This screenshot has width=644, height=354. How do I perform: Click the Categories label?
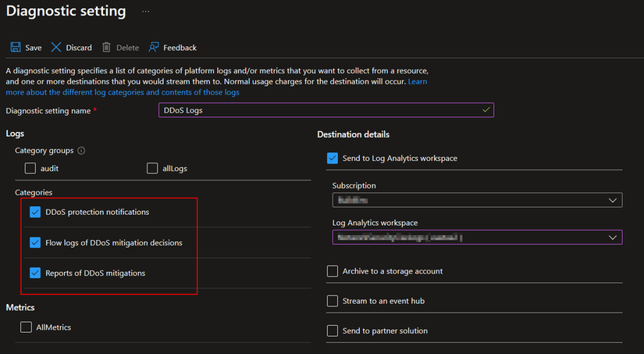pos(34,192)
